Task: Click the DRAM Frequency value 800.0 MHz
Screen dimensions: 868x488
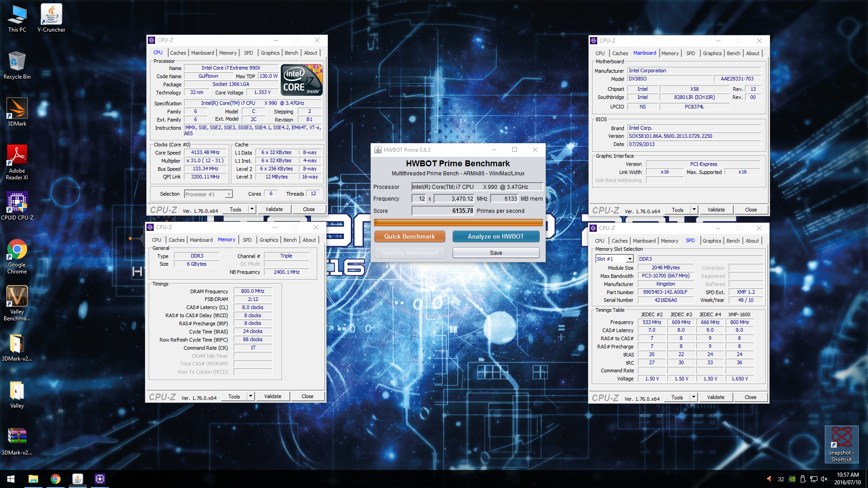Action: coord(253,291)
